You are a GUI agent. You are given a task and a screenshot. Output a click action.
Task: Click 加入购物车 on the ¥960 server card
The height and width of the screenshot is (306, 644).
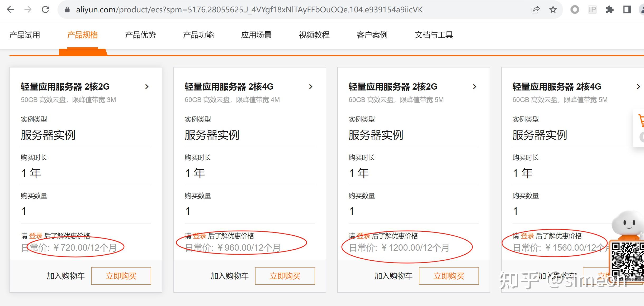tap(229, 276)
